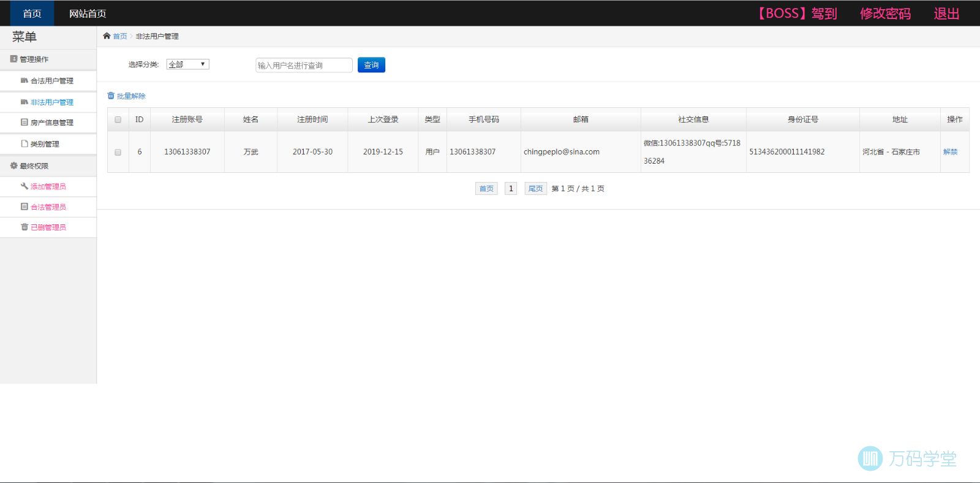Click the 首页 pagination button
Image resolution: width=980 pixels, height=483 pixels.
pyautogui.click(x=486, y=189)
